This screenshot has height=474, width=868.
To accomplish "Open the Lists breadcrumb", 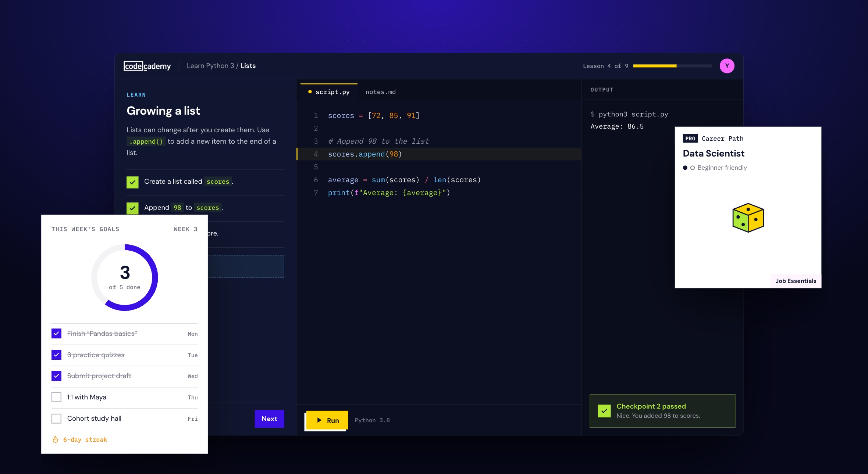I will coord(248,66).
